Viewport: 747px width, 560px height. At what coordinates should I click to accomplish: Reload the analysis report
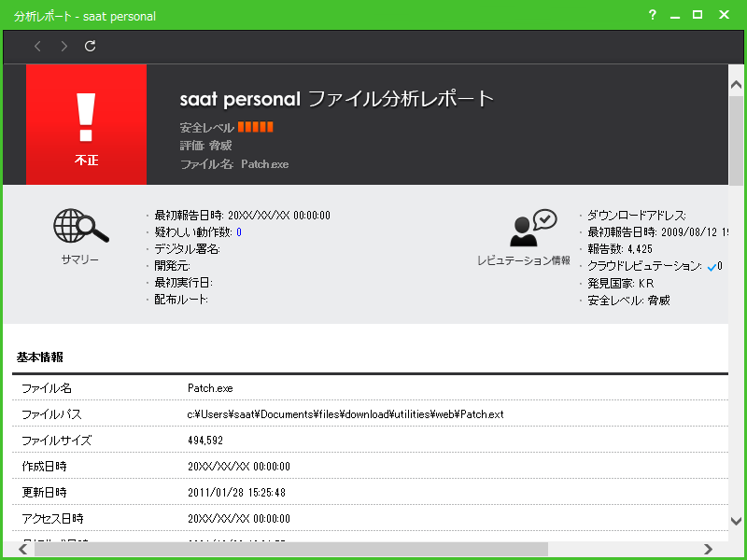point(90,46)
